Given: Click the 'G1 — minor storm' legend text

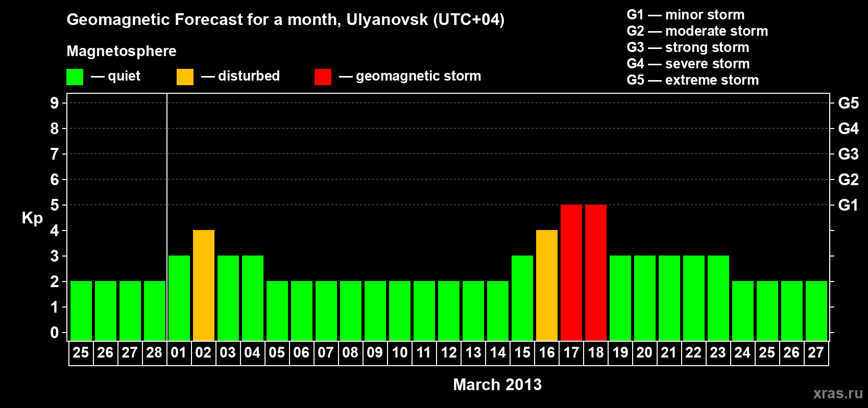Looking at the screenshot, I should (x=686, y=15).
